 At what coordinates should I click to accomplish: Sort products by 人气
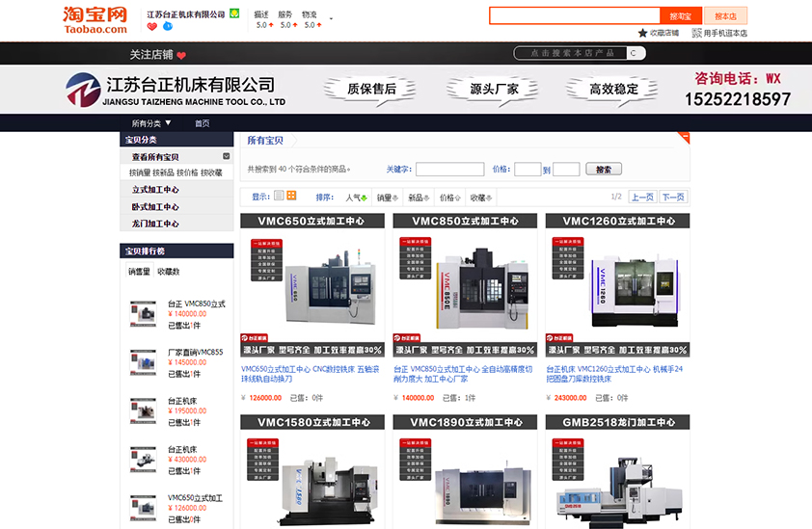356,198
